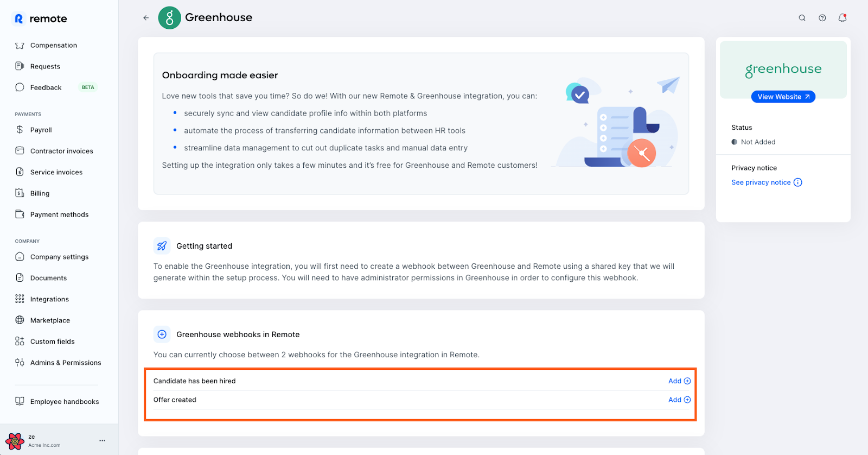Screen dimensions: 868x455
Task: Select Payroll from the sidebar
Action: tap(41, 130)
